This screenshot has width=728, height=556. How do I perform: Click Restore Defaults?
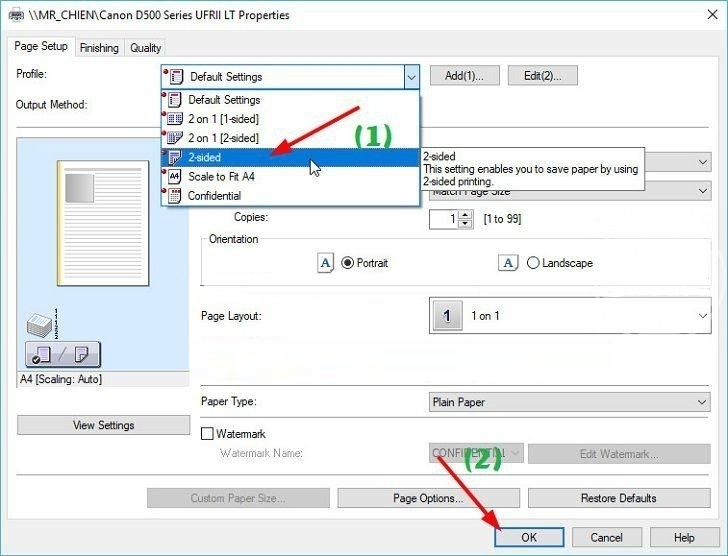click(x=619, y=498)
